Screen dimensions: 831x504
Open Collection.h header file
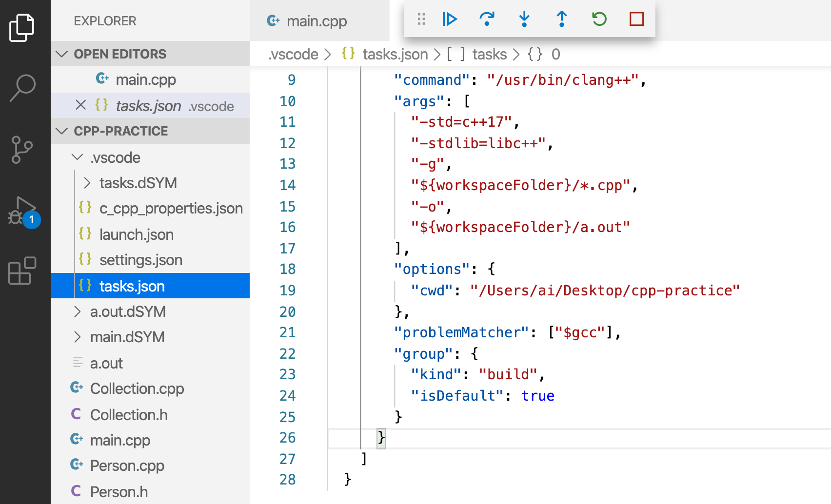click(x=150, y=415)
